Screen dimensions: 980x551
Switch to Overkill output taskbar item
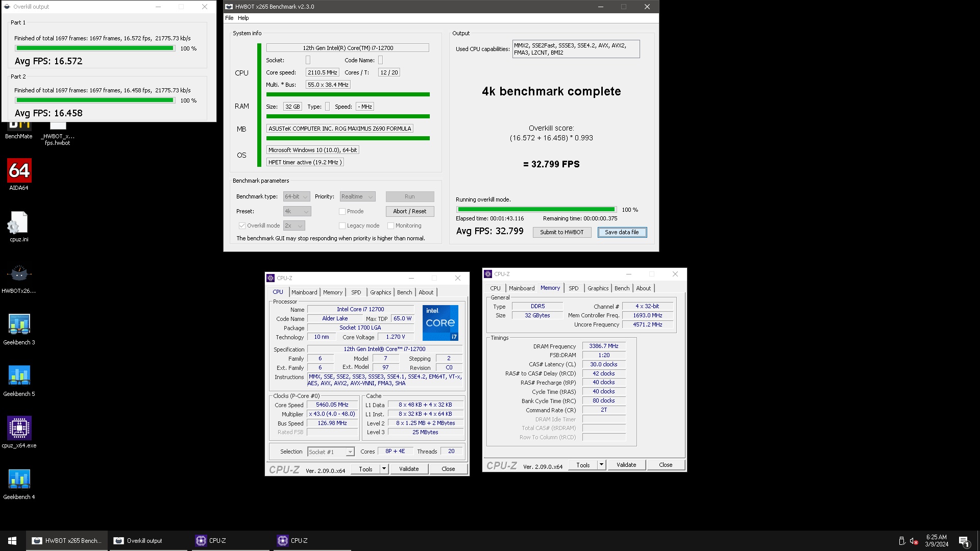click(148, 541)
